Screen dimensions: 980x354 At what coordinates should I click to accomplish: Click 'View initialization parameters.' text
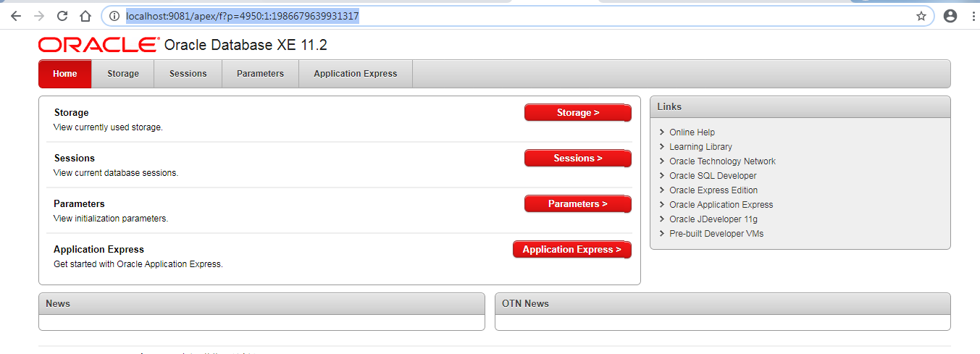pos(111,219)
